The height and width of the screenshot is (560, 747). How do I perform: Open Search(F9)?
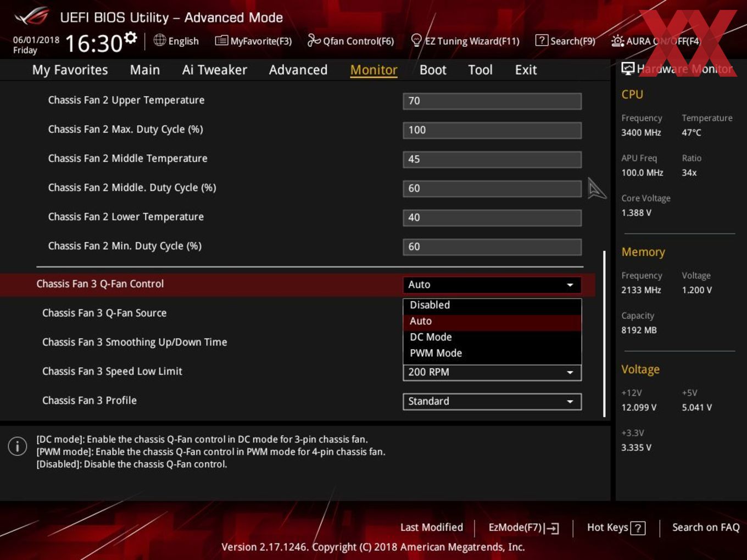pyautogui.click(x=565, y=41)
